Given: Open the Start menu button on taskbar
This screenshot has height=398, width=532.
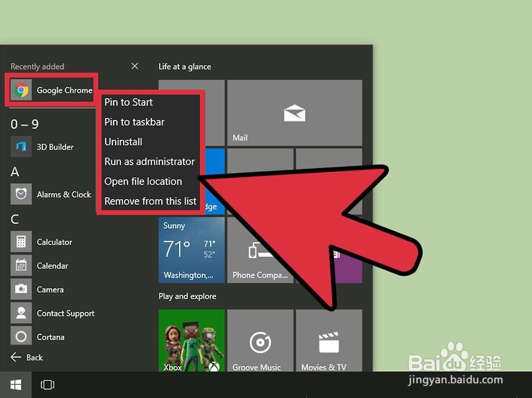Looking at the screenshot, I should 15,384.
